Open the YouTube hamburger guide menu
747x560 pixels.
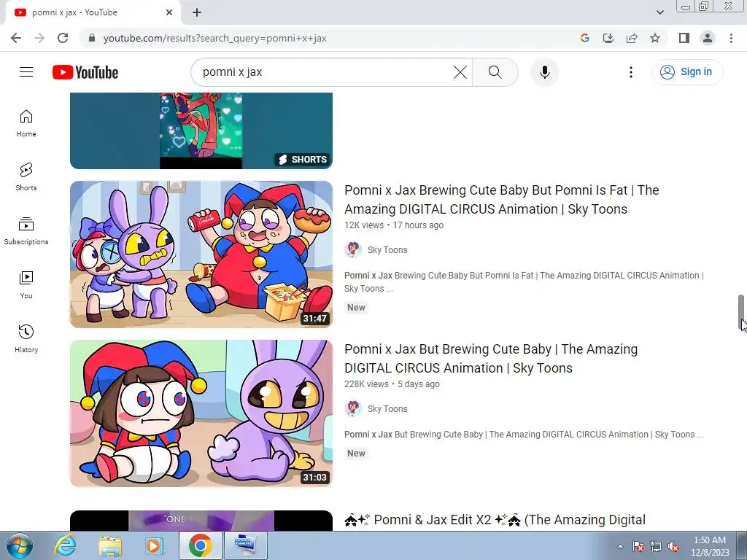(x=26, y=72)
